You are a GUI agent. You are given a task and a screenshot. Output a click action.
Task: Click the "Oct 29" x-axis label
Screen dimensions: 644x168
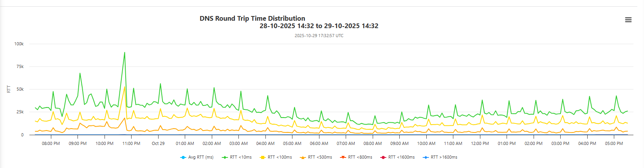(x=158, y=143)
